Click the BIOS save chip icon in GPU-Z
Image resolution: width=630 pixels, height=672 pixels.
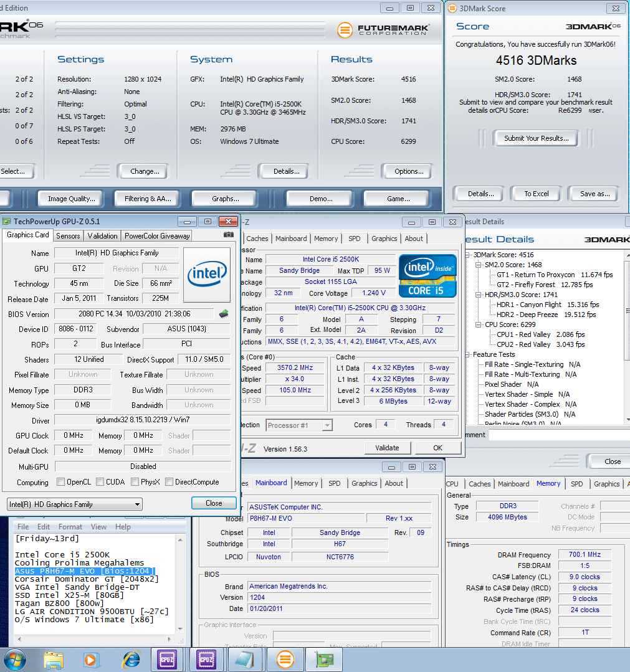click(x=224, y=314)
